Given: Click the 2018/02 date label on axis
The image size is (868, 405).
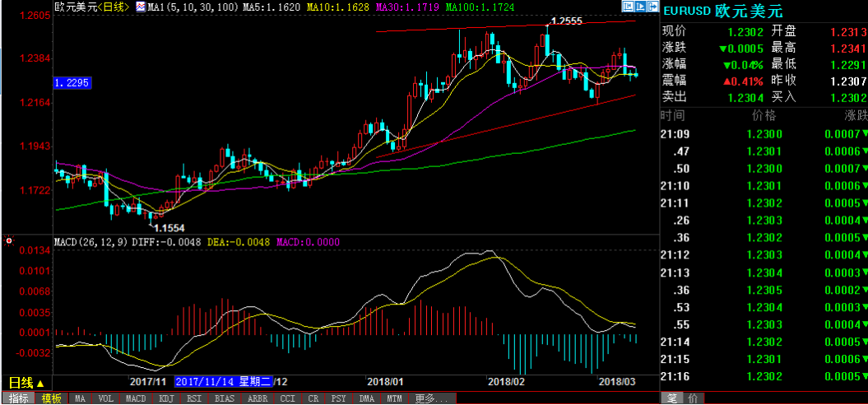Looking at the screenshot, I should point(506,382).
